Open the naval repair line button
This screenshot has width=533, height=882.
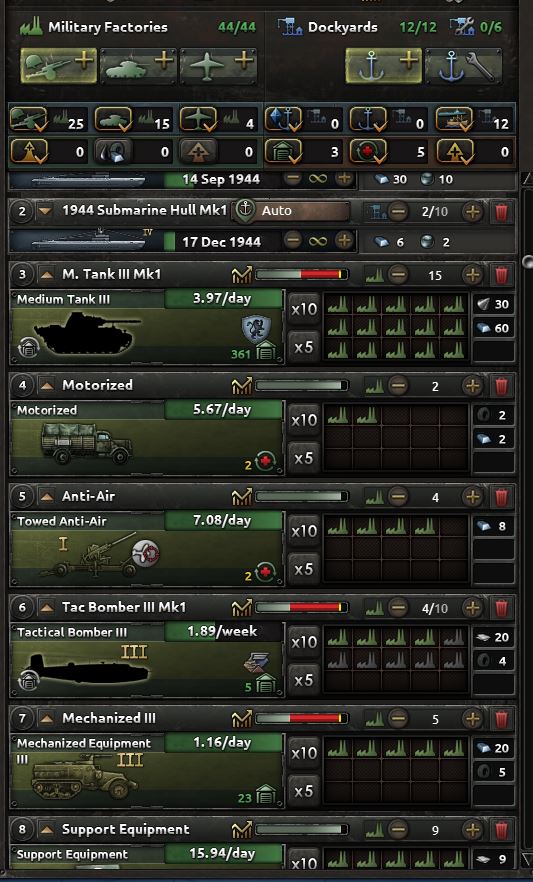click(463, 66)
